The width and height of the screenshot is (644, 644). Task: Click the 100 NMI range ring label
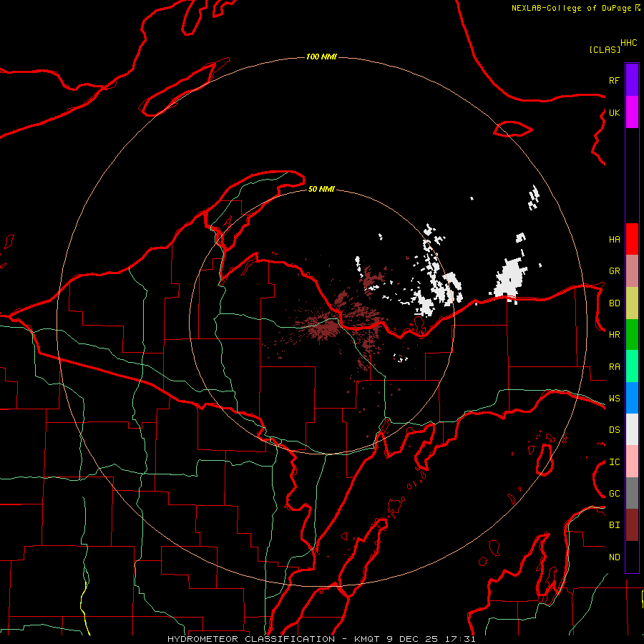[321, 57]
